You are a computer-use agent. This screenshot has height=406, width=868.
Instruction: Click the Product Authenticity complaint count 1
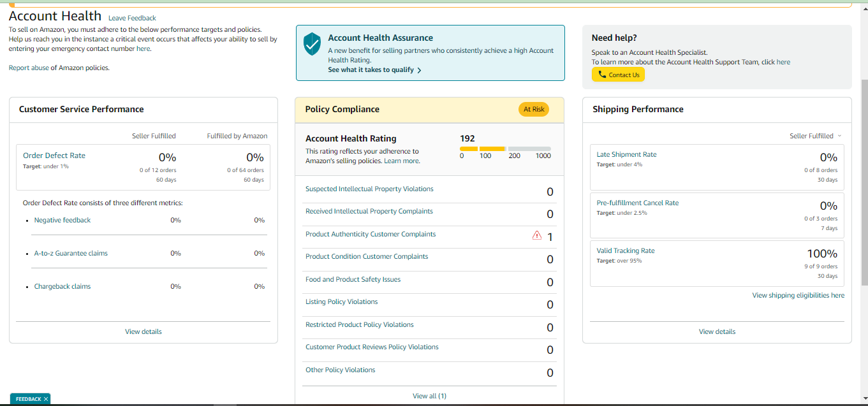550,237
